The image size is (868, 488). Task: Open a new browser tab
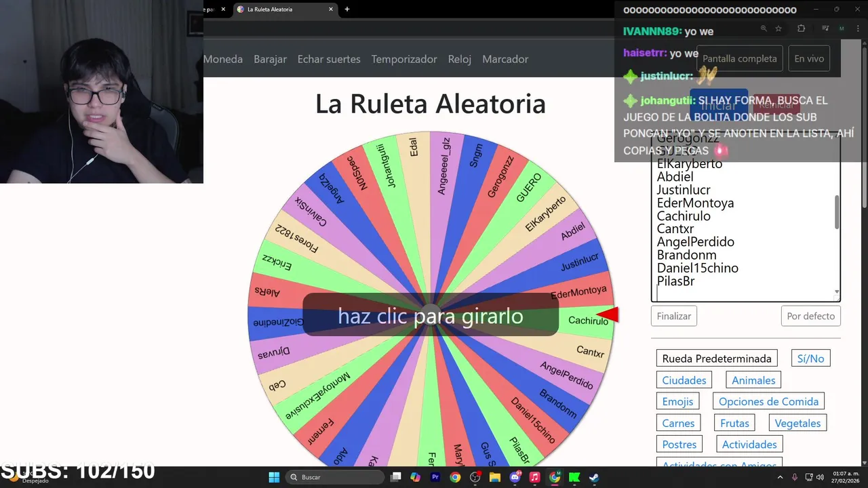pyautogui.click(x=347, y=9)
